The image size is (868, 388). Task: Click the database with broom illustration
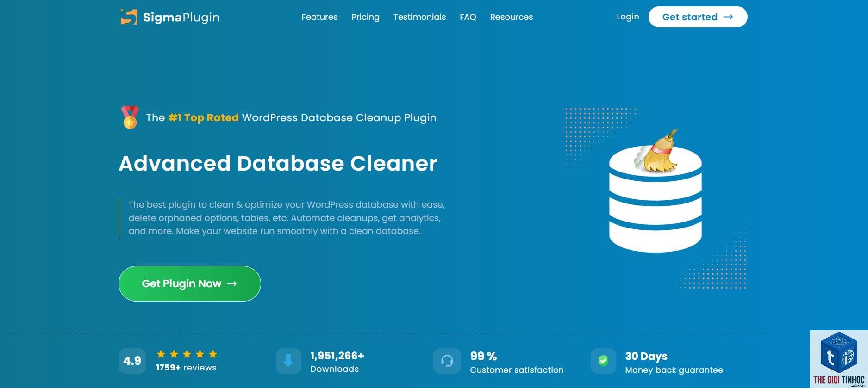[656, 192]
